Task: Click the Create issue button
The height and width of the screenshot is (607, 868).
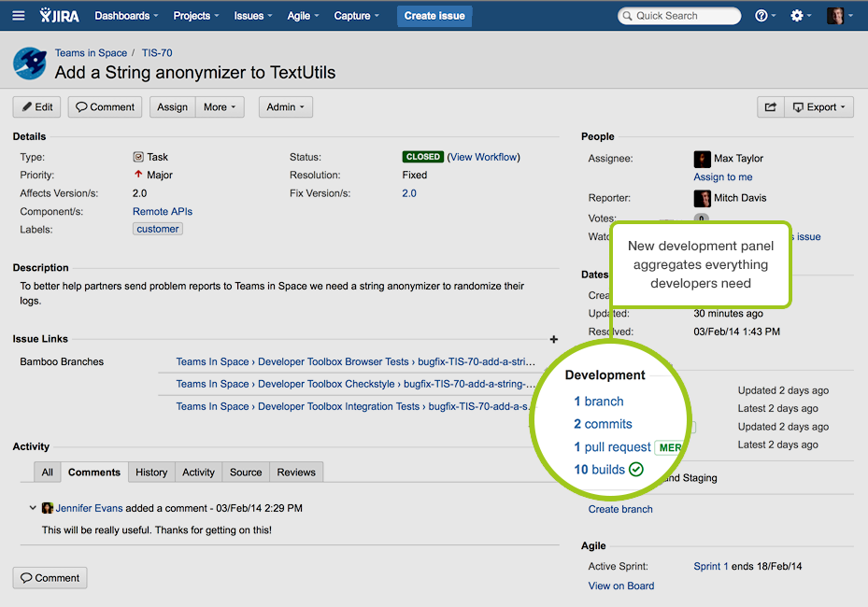Action: point(434,16)
